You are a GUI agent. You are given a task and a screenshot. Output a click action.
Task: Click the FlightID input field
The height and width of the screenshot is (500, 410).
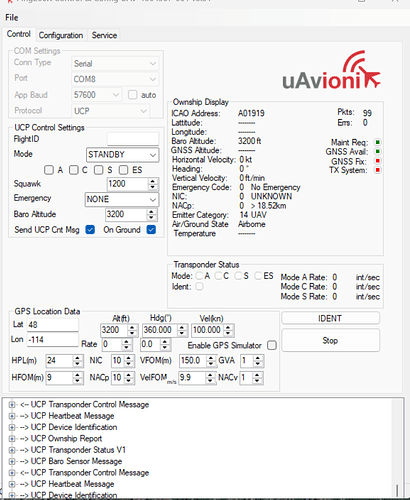coord(133,139)
